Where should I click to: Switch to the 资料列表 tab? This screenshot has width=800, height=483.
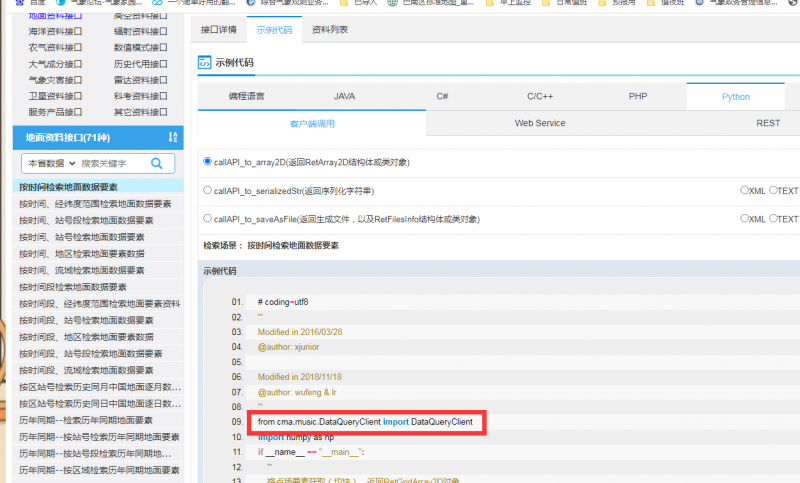(x=330, y=30)
